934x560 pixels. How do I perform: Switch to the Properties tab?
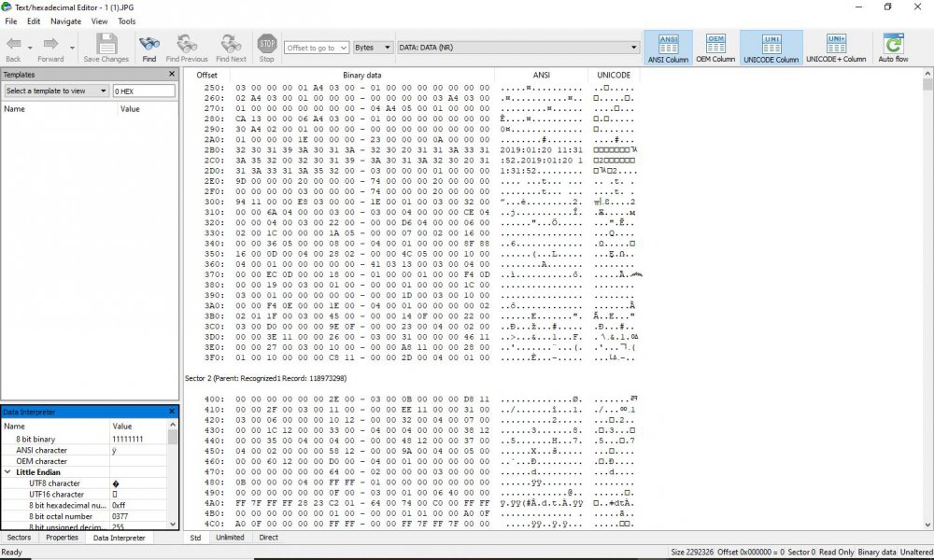(62, 538)
